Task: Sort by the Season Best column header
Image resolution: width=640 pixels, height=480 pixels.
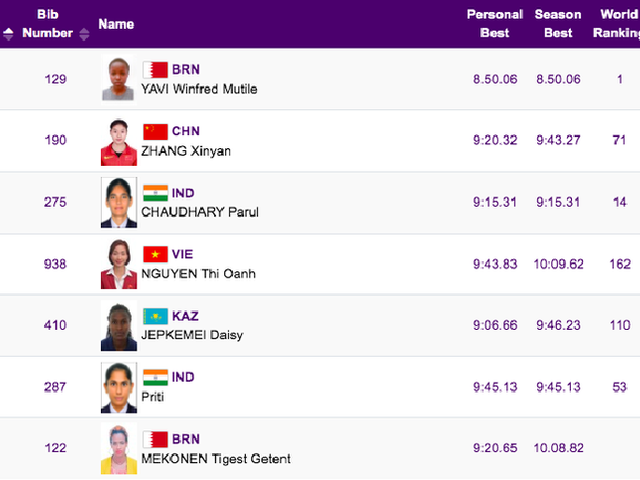Action: click(558, 24)
